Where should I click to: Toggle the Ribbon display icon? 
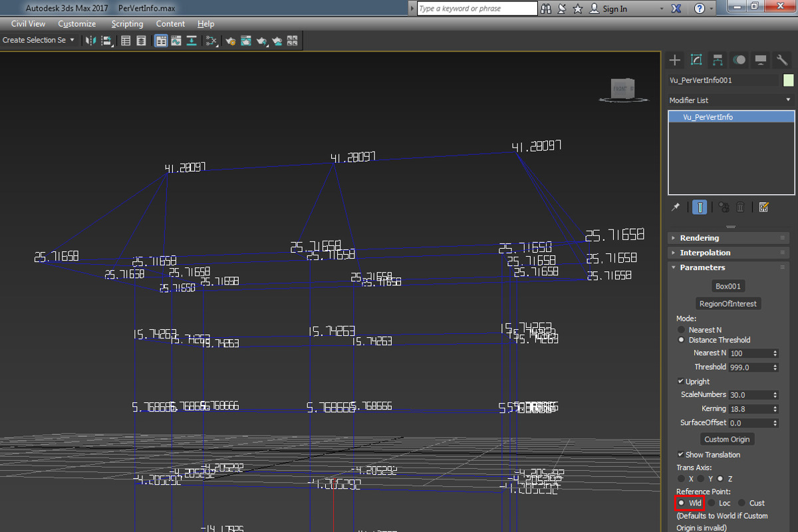(161, 41)
